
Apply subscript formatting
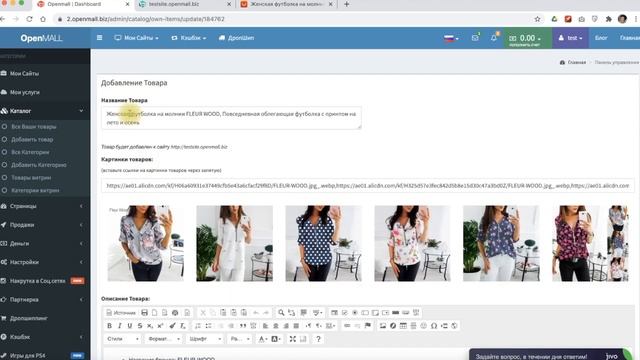(150, 326)
